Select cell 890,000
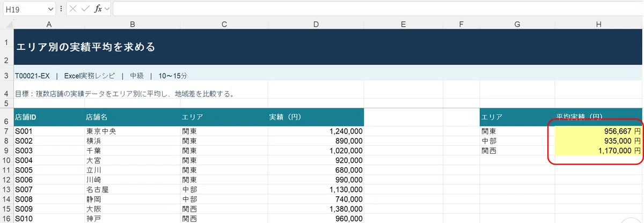Image resolution: width=644 pixels, height=223 pixels. click(x=316, y=140)
